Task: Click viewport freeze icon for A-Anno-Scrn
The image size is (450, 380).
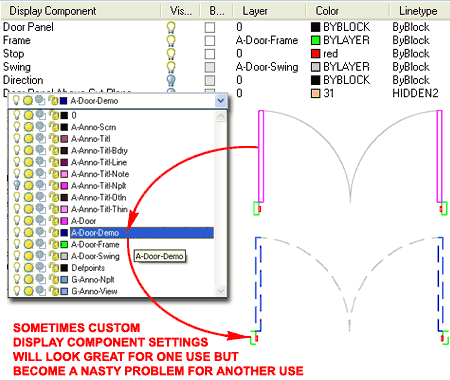Action: tap(41, 127)
